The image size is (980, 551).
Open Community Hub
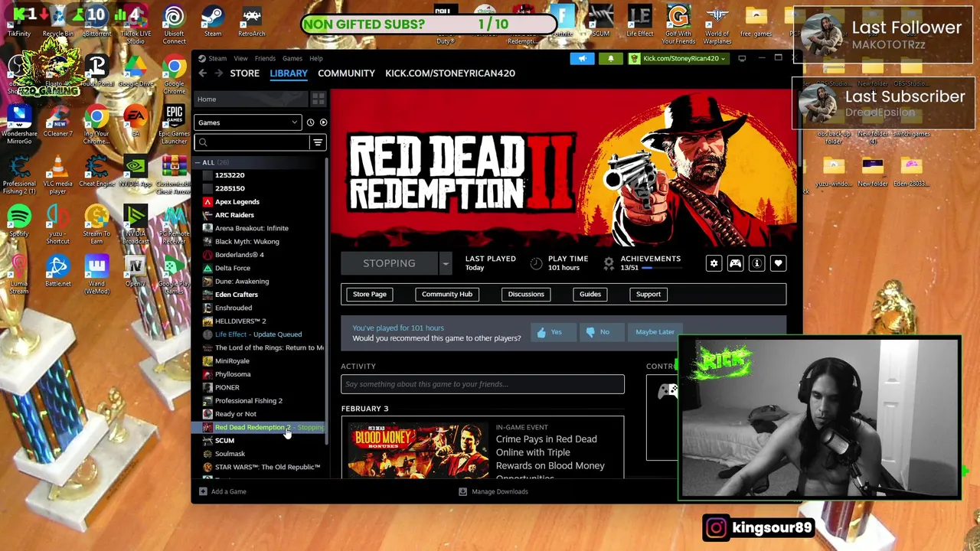tap(447, 295)
